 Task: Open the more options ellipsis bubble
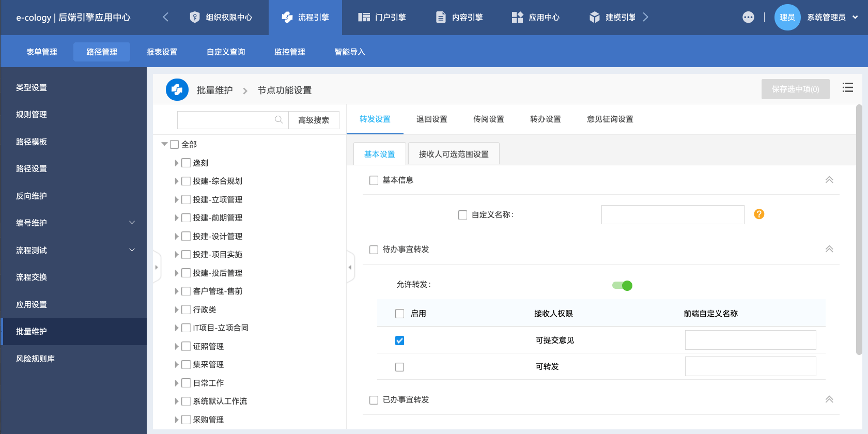(x=748, y=17)
